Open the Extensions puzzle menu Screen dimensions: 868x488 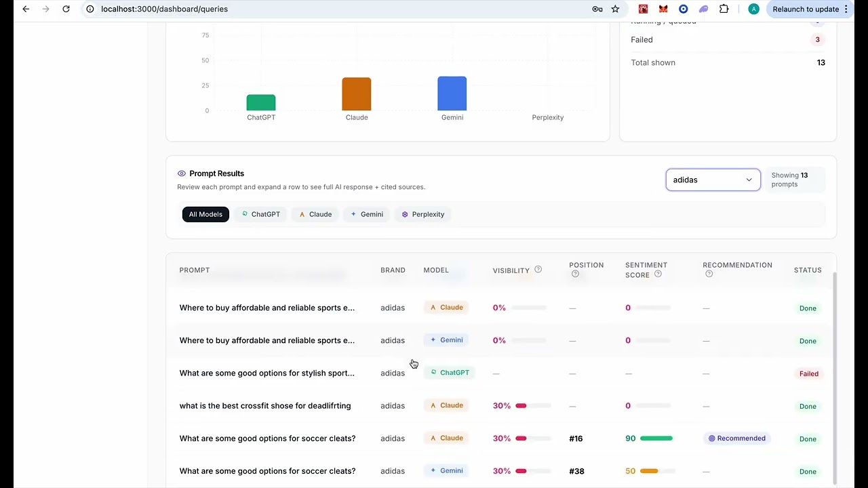[x=724, y=9]
